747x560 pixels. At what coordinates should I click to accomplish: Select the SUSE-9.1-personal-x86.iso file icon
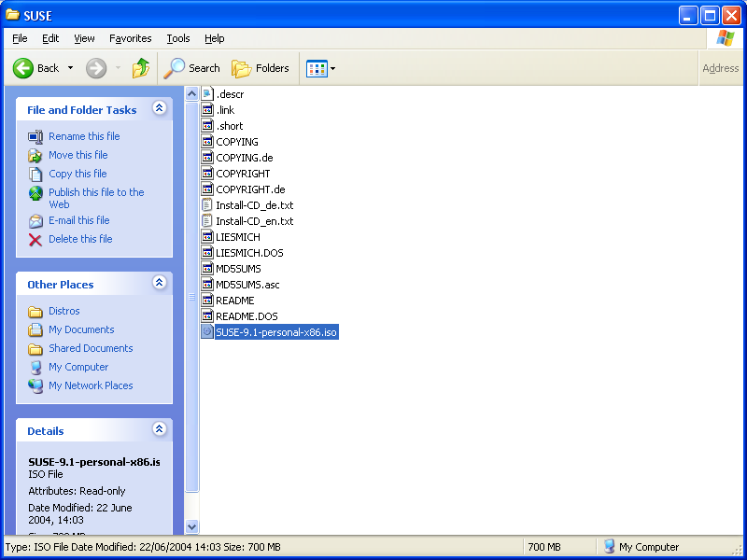207,332
